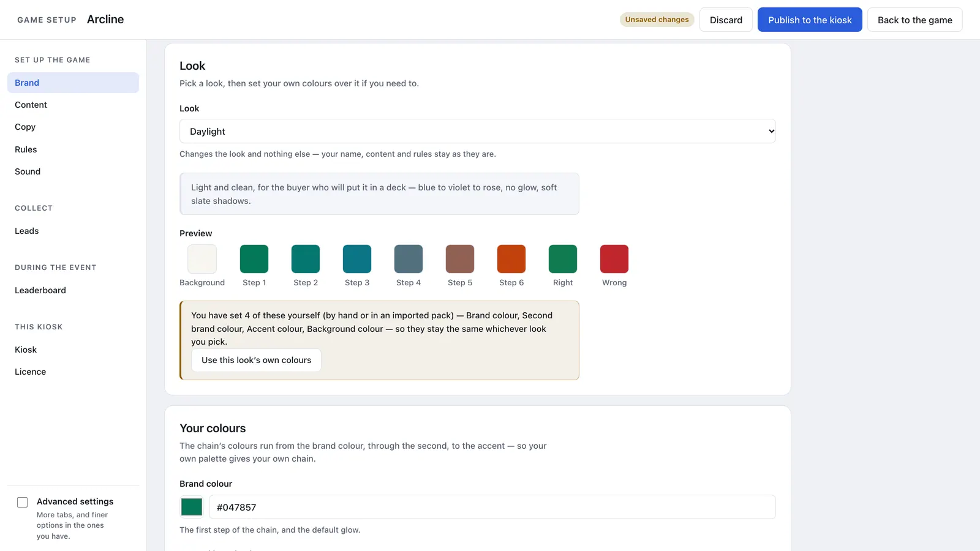Click the Brand colour swatch next to #047857

tap(192, 507)
